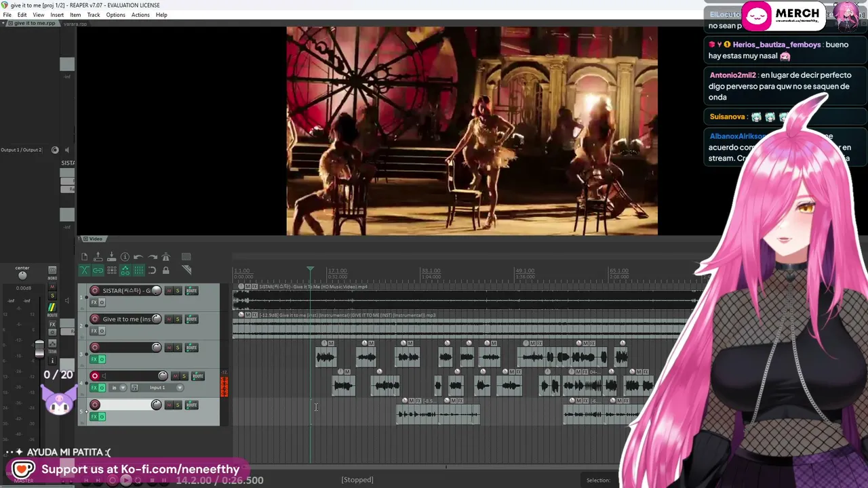Open FX chain for track 4
This screenshot has width=868, height=488.
(x=94, y=388)
